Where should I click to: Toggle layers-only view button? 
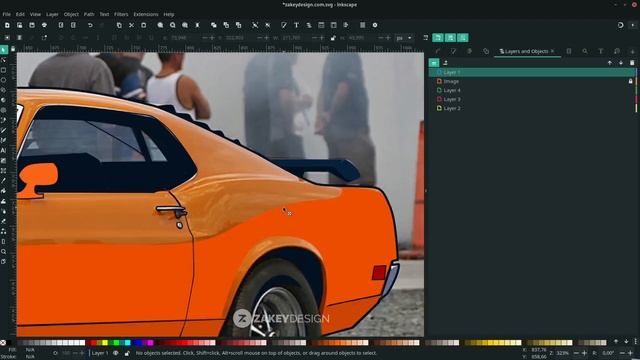pos(434,63)
